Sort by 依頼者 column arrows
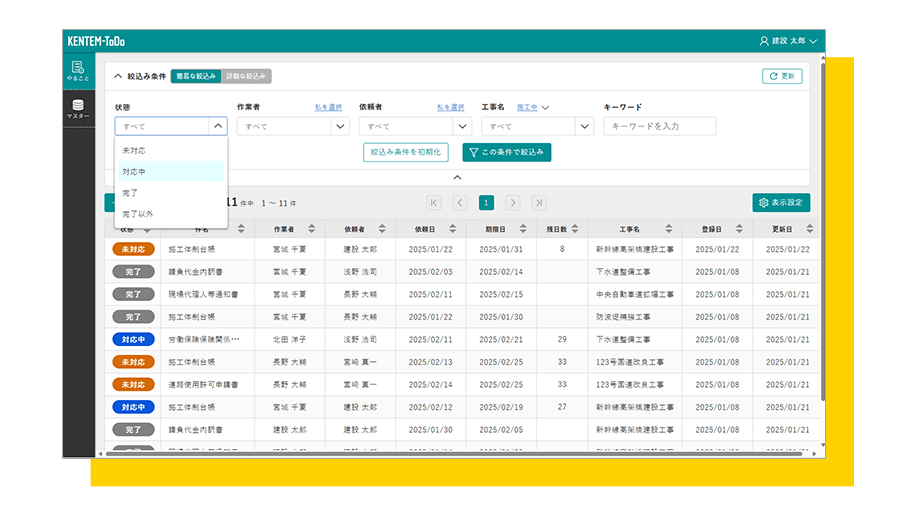Image resolution: width=916 pixels, height=515 pixels. (382, 229)
